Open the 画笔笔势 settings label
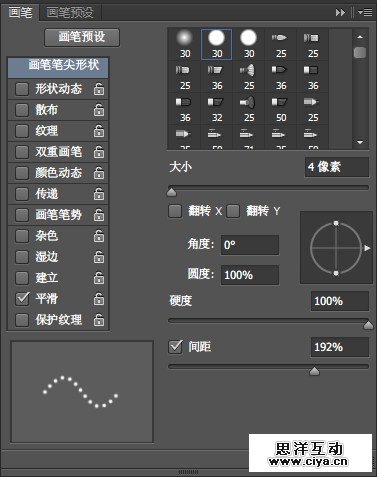The height and width of the screenshot is (477, 377). pos(59,215)
